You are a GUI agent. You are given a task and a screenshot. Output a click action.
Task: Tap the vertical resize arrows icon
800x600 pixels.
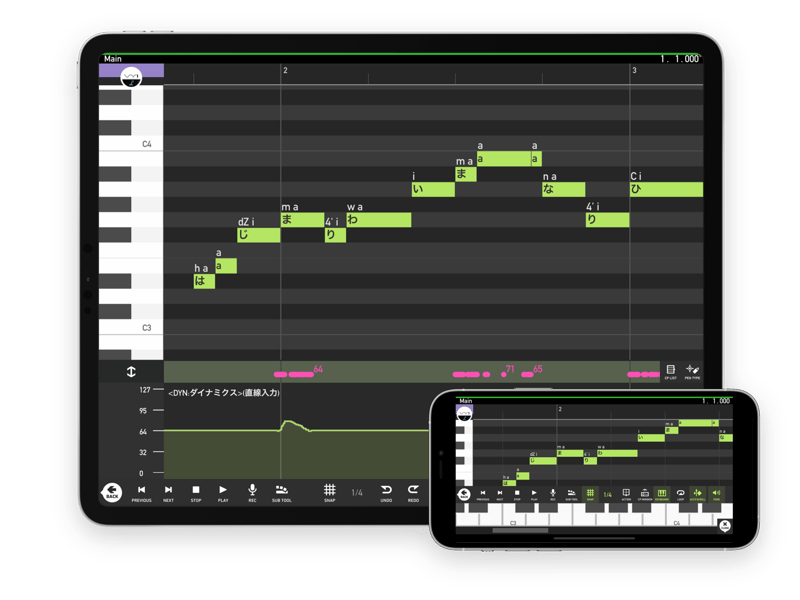[x=131, y=372]
